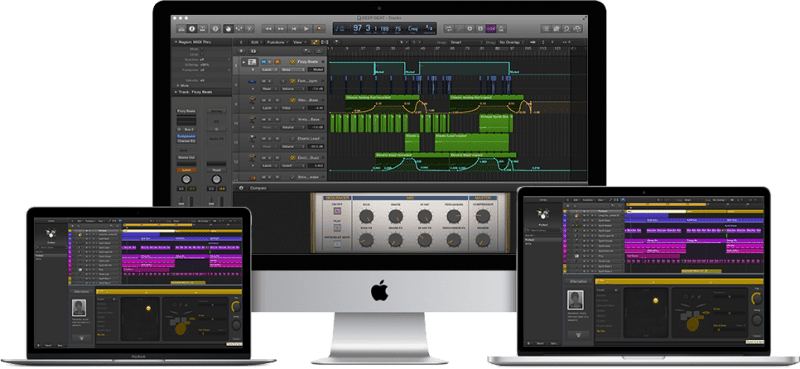Click the Forward button on the iMac transport
This screenshot has height=369, width=800.
click(x=281, y=29)
